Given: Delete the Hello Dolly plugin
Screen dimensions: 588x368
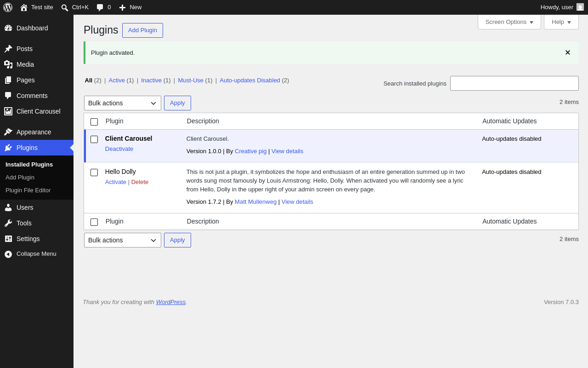Looking at the screenshot, I should [x=140, y=182].
